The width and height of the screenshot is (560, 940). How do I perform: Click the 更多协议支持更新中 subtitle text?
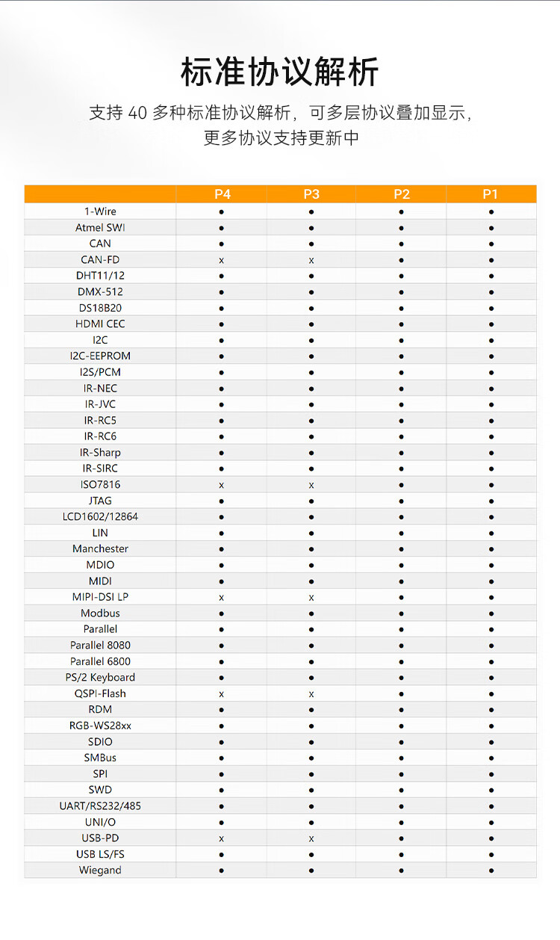pos(281,138)
